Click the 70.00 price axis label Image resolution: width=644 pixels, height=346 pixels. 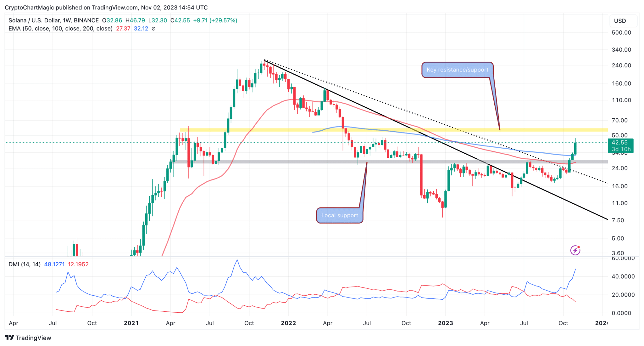pyautogui.click(x=619, y=120)
